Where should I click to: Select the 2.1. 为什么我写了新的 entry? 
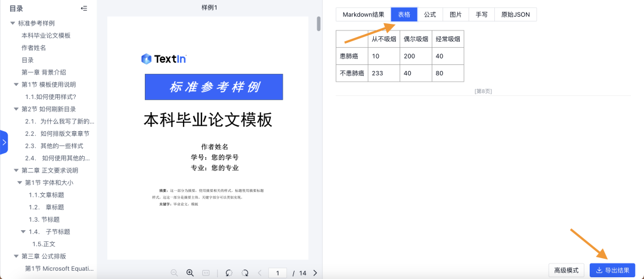[x=60, y=121]
